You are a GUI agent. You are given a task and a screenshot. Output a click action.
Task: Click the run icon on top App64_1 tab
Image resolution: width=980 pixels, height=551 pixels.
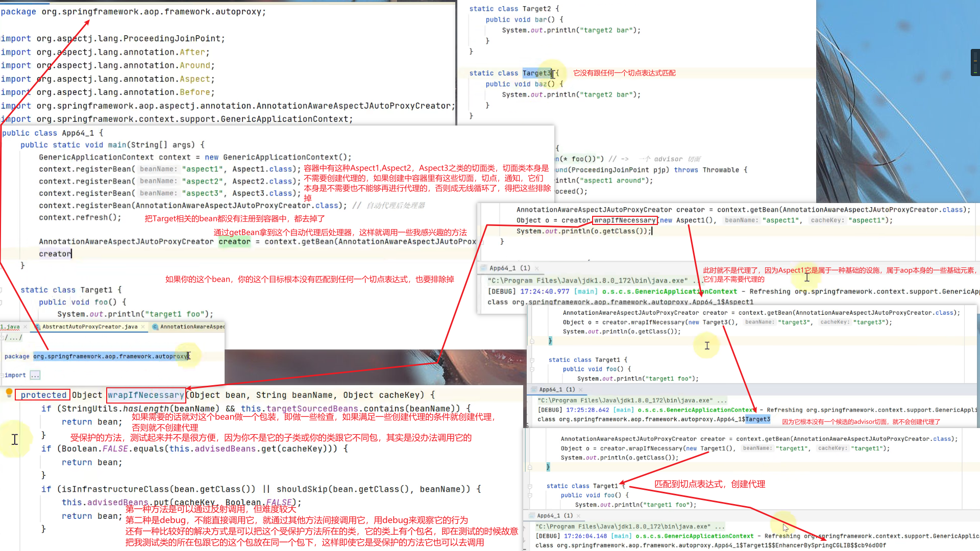point(483,268)
